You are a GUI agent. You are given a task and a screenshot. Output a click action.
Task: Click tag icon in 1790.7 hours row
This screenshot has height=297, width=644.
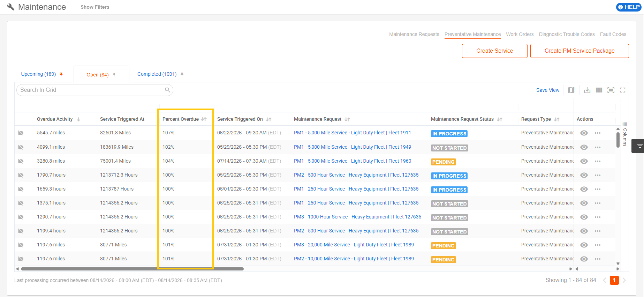click(x=21, y=175)
